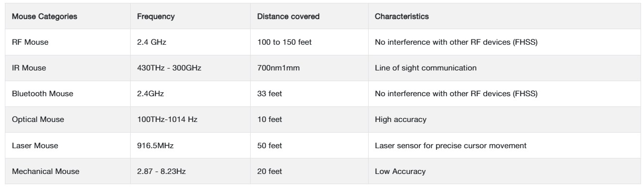Click the 700nm1mm distance cell
This screenshot has width=644, height=190.
tap(309, 68)
